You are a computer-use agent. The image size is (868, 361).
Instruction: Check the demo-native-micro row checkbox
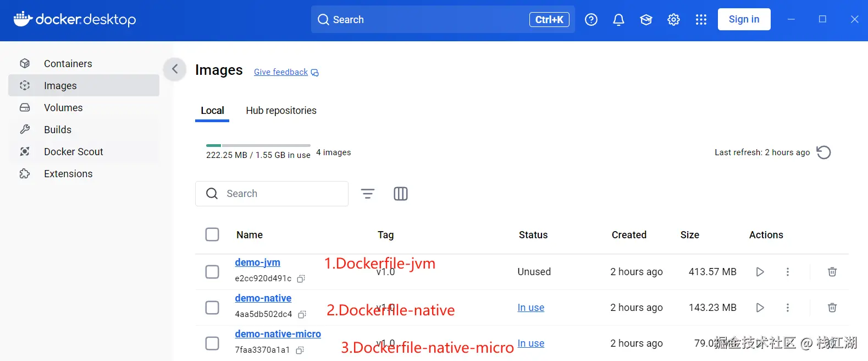(x=212, y=343)
